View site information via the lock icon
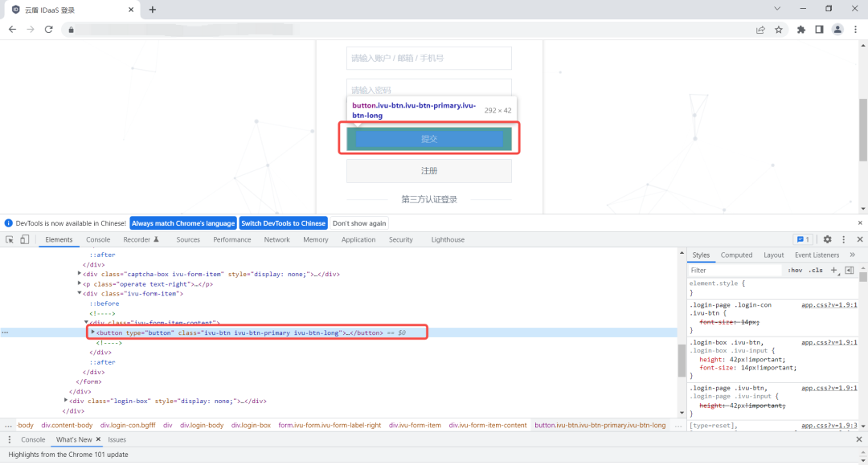This screenshot has width=868, height=465. (71, 30)
